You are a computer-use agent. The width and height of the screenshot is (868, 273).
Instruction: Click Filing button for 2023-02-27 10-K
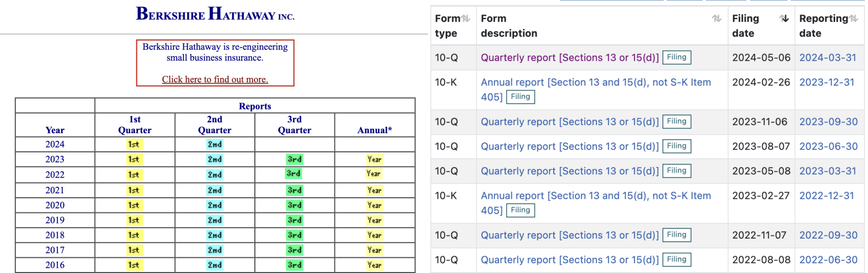pyautogui.click(x=520, y=210)
